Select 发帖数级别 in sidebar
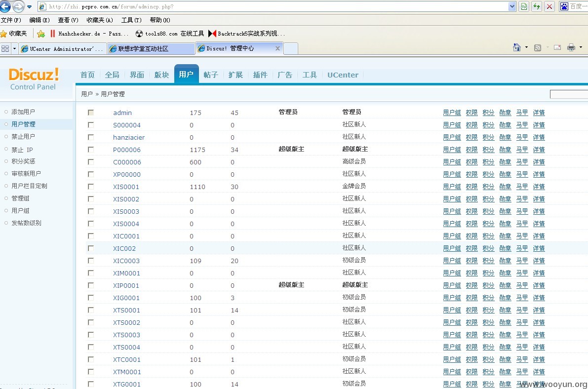The height and width of the screenshot is (389, 588). (26, 223)
